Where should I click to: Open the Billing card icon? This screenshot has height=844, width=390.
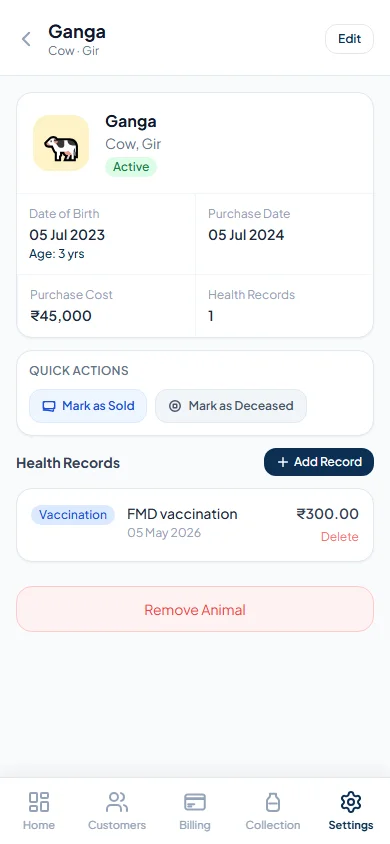click(x=195, y=801)
